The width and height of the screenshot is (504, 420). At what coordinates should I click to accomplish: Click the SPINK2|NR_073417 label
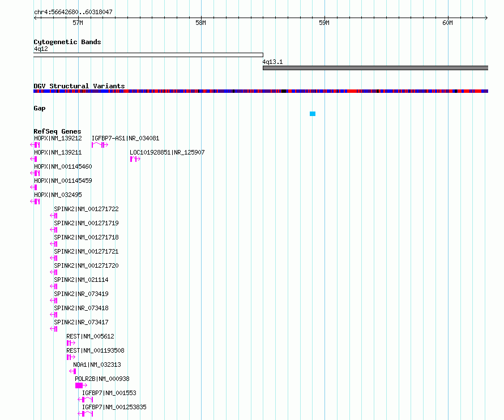[x=81, y=322]
